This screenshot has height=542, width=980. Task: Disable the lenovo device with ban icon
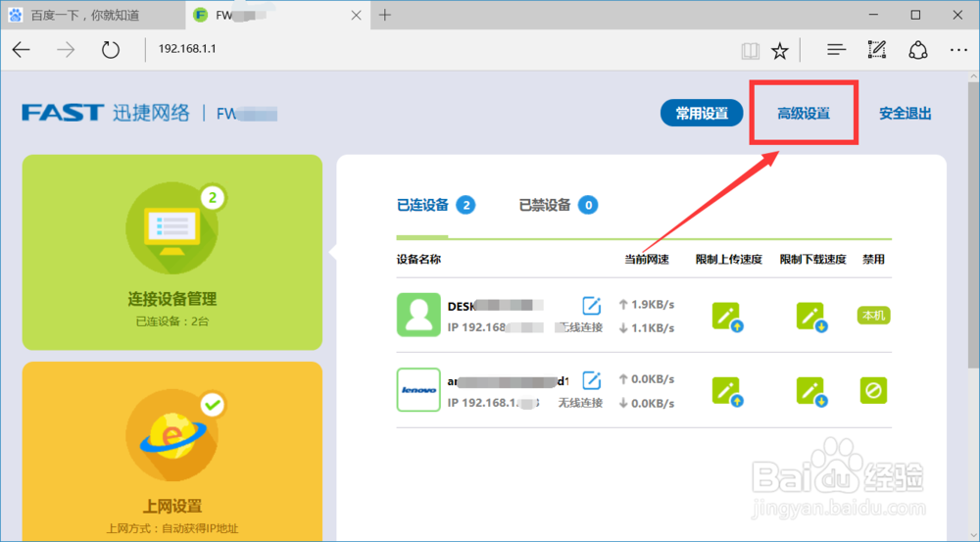pos(873,390)
